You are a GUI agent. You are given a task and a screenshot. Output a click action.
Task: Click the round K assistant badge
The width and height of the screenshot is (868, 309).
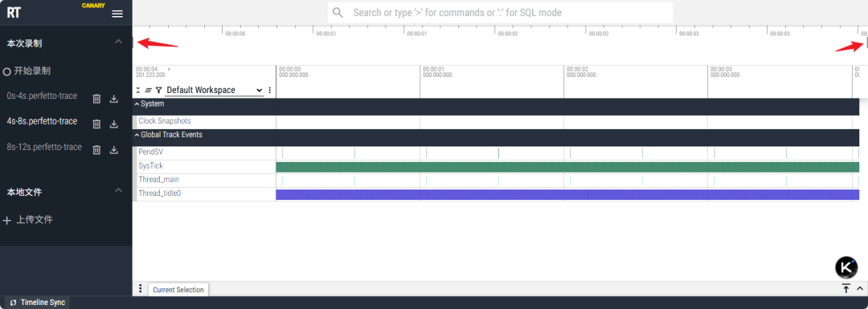coord(846,267)
